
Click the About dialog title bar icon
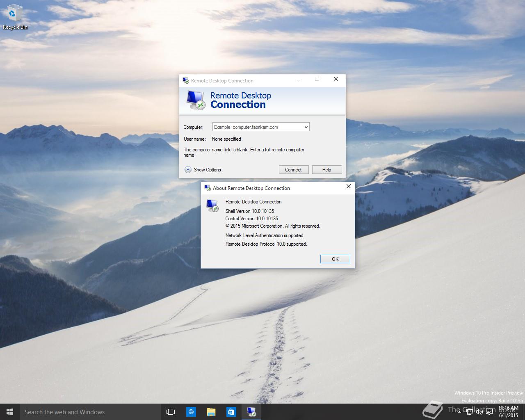(208, 188)
